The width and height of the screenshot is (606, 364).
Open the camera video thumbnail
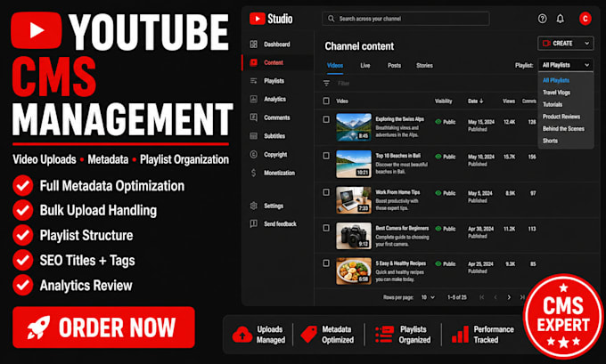pyautogui.click(x=354, y=236)
